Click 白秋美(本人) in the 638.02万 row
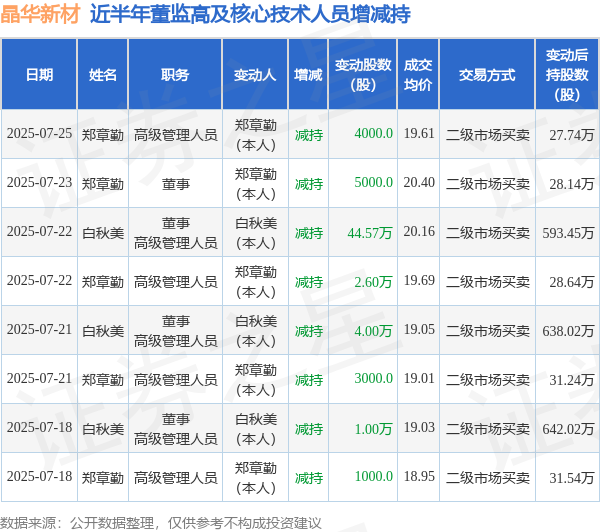The height and width of the screenshot is (532, 600). pyautogui.click(x=255, y=331)
